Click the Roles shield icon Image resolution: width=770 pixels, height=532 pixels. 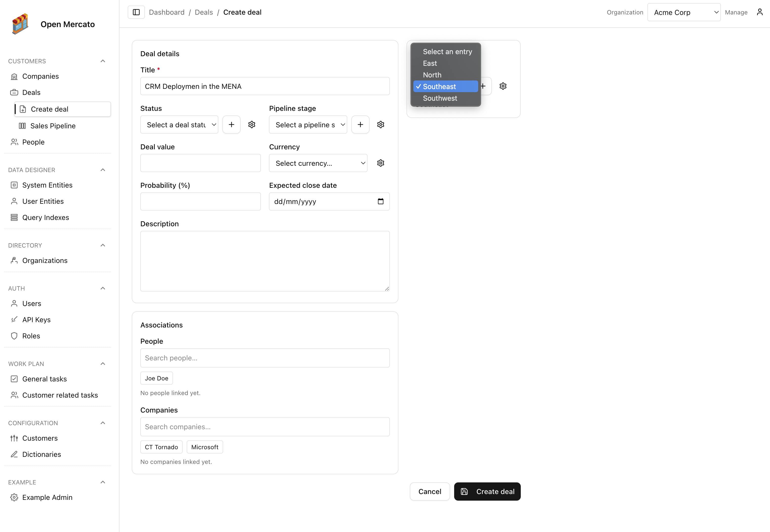(x=14, y=336)
